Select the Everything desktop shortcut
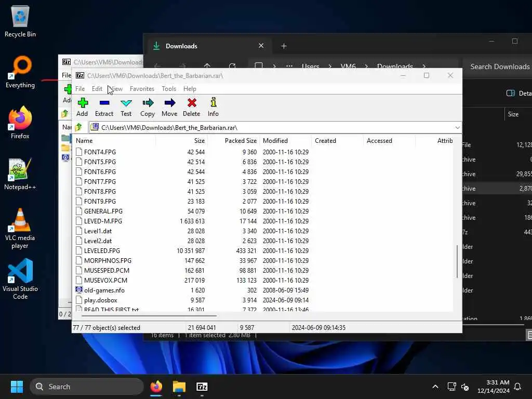The width and height of the screenshot is (532, 399). (x=20, y=72)
